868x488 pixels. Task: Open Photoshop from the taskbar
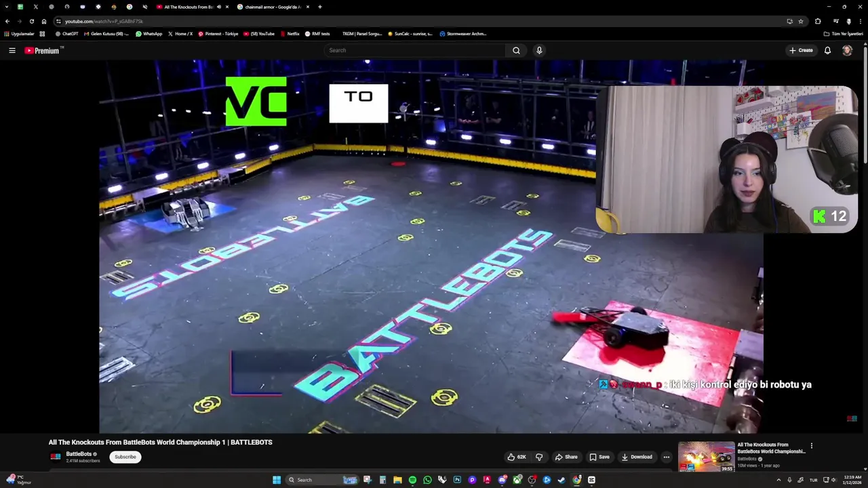click(457, 480)
